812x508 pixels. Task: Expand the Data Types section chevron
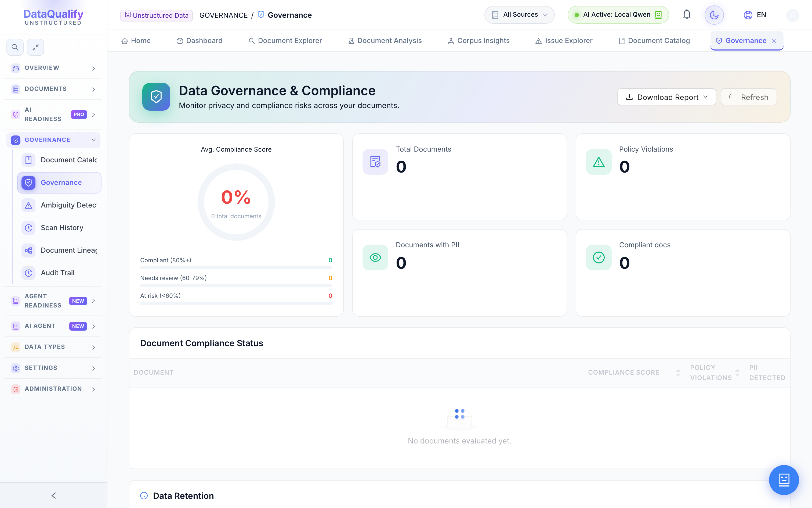click(x=94, y=347)
